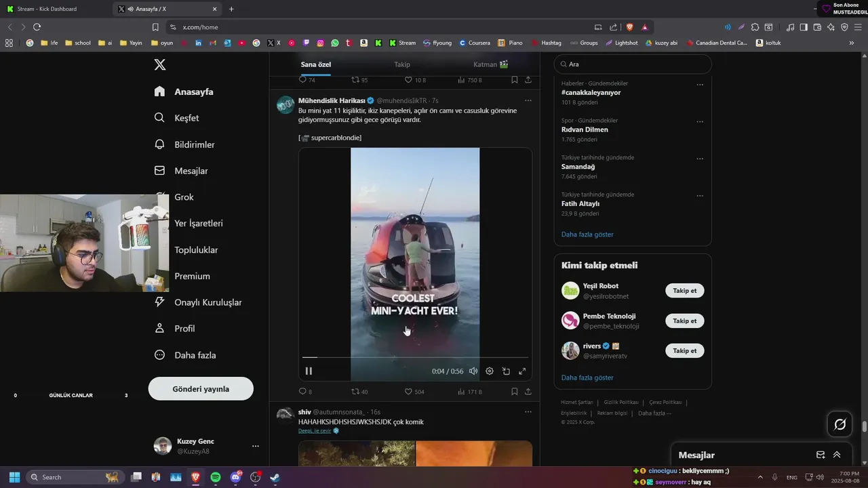Open the Grok floating button

[840, 424]
